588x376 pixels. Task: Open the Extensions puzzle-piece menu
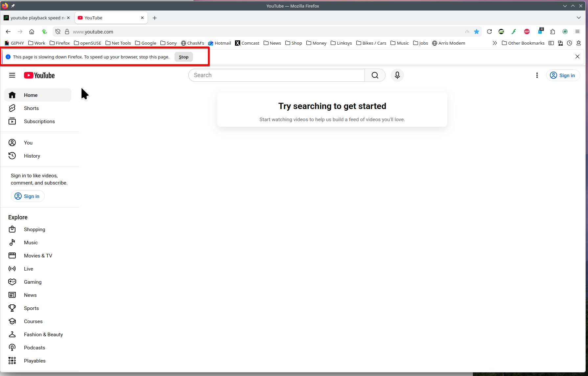point(553,32)
